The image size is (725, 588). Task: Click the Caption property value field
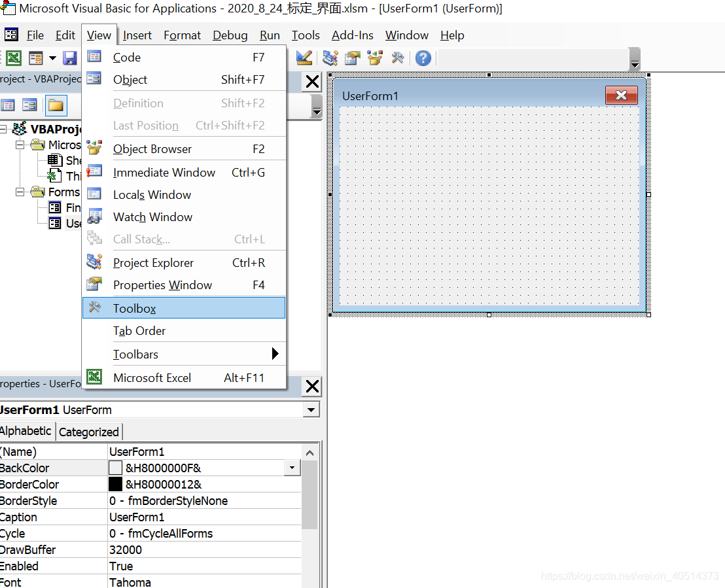(x=204, y=517)
